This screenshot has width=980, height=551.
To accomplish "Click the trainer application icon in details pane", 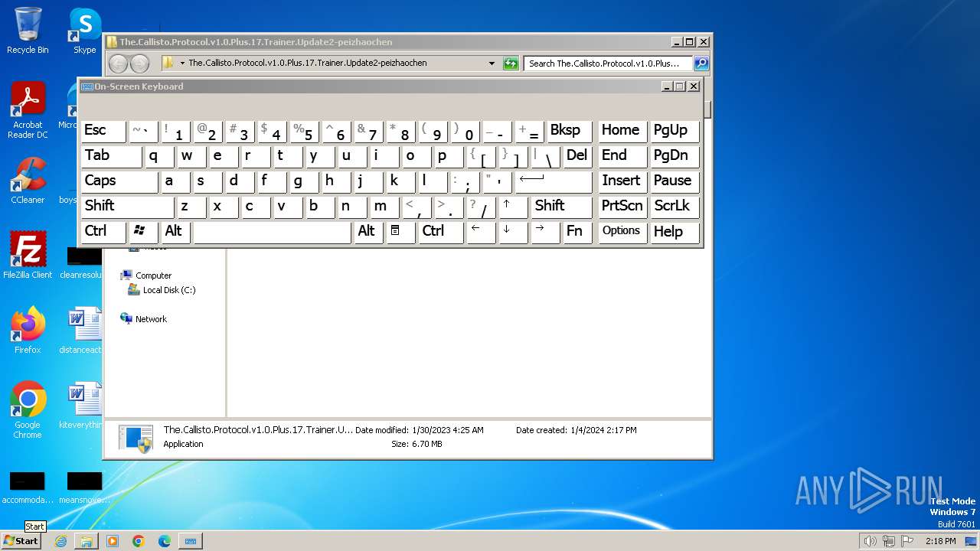I will pos(136,438).
